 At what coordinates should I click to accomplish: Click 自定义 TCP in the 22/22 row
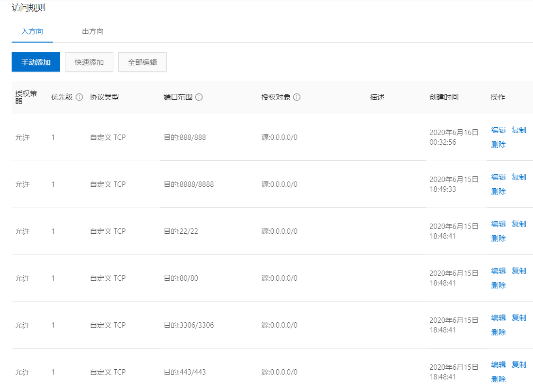tap(108, 231)
